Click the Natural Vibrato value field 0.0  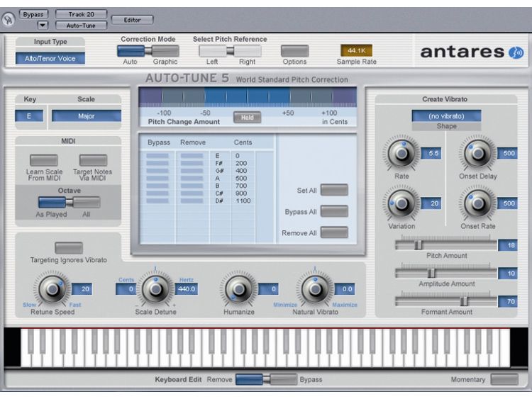[x=345, y=289]
